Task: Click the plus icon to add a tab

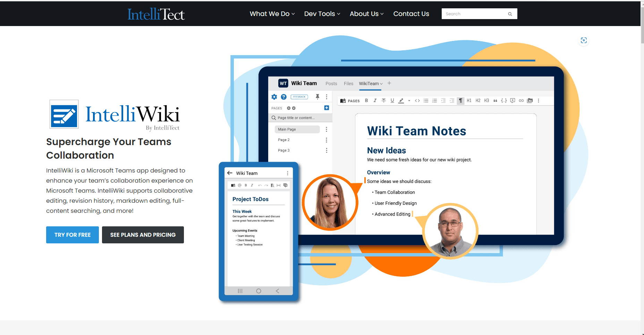Action: pyautogui.click(x=389, y=83)
